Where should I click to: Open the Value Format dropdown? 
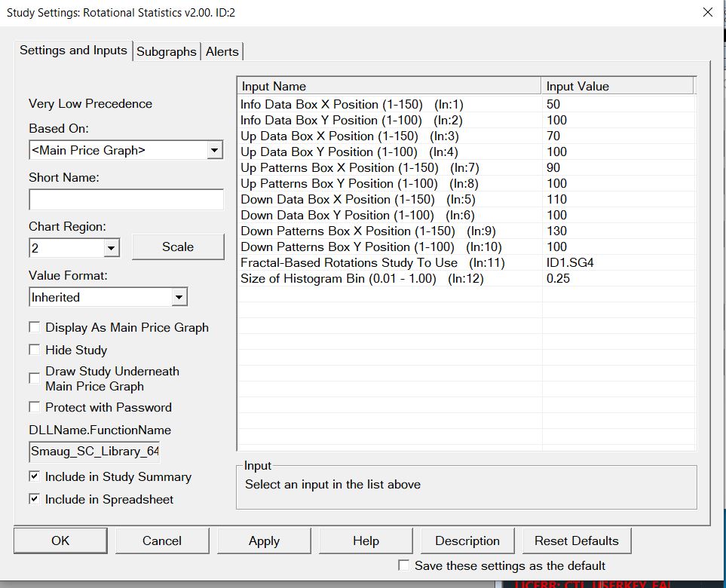point(179,297)
